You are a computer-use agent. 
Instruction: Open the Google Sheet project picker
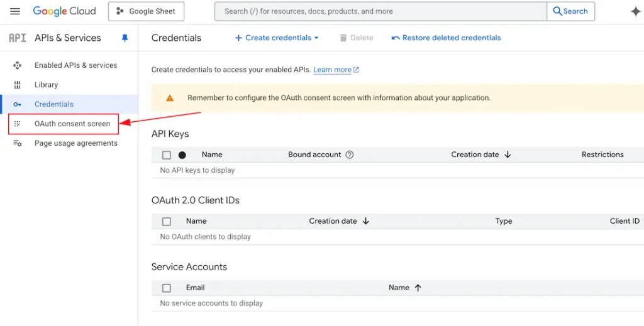pos(146,11)
